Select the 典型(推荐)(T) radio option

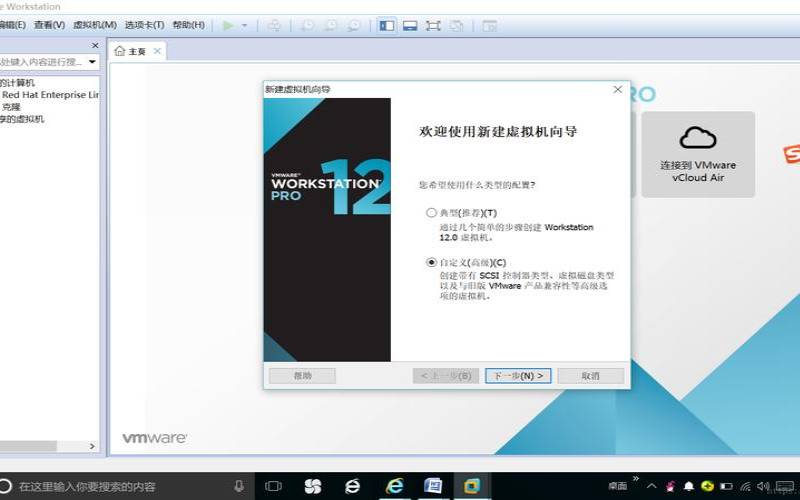[432, 213]
